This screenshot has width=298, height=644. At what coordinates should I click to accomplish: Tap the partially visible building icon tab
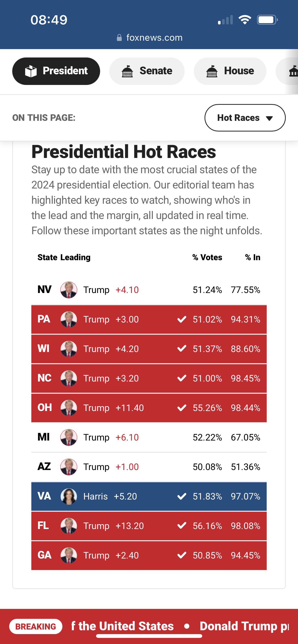coord(293,71)
